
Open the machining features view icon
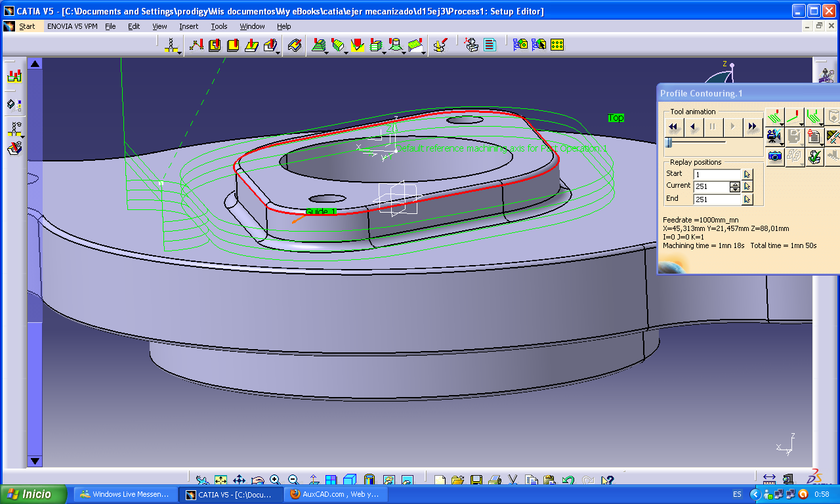coord(471,45)
